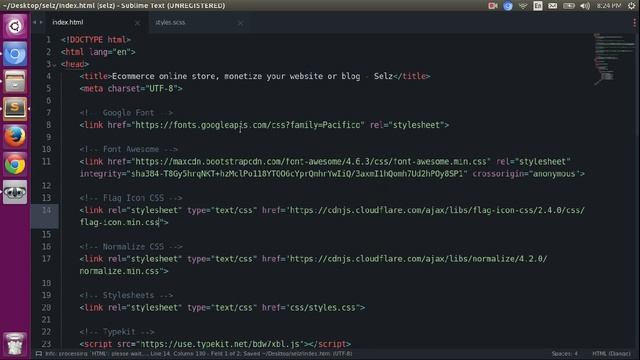Click the Stylesheets comment on line 19
The height and width of the screenshot is (360, 640).
click(127, 295)
